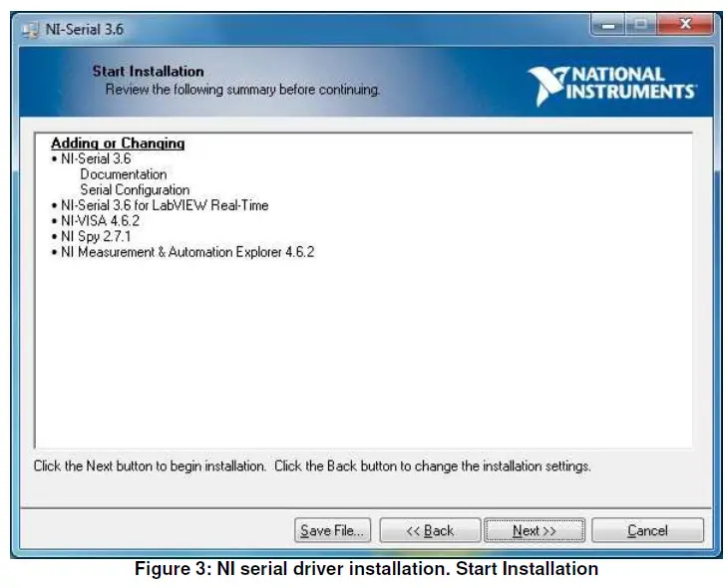Click the 'Click the Next button to begin installation' instruction

point(150,466)
